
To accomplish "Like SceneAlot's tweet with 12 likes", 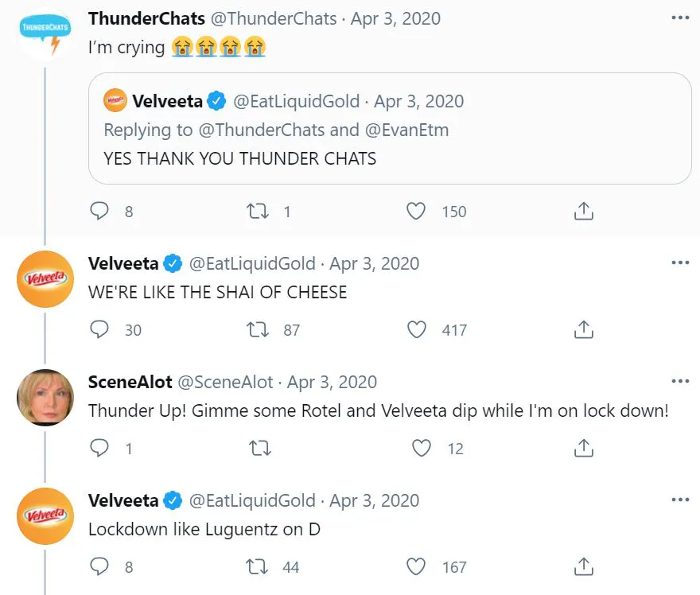I will click(x=421, y=449).
